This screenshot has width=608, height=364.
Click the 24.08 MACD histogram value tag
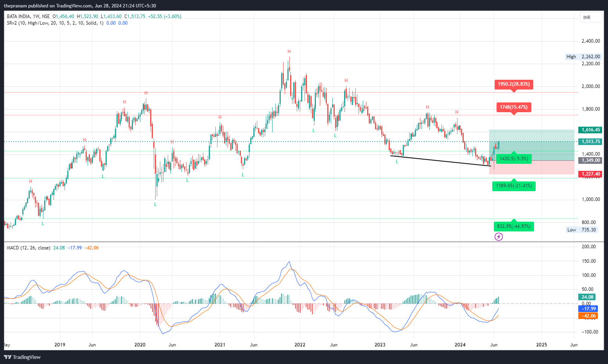587,297
